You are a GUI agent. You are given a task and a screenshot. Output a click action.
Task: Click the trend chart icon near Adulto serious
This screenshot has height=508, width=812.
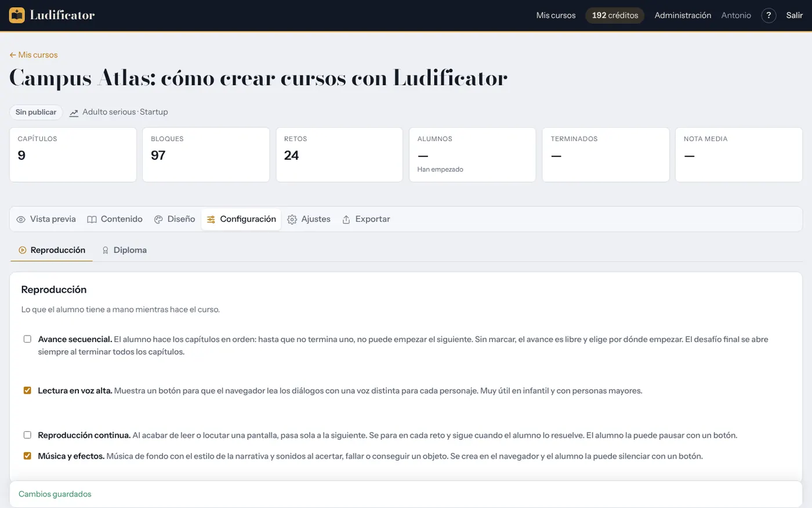[x=74, y=113]
